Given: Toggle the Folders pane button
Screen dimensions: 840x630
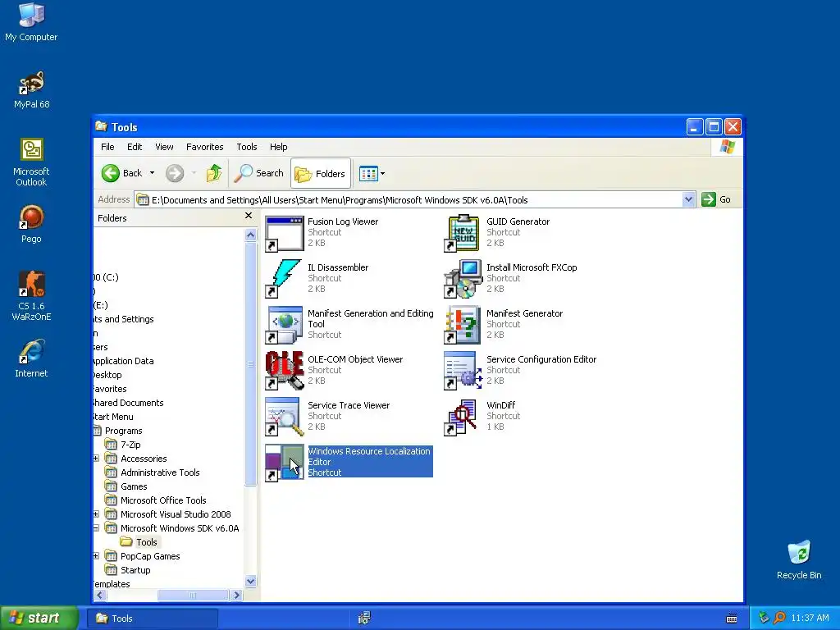Looking at the screenshot, I should tap(321, 174).
